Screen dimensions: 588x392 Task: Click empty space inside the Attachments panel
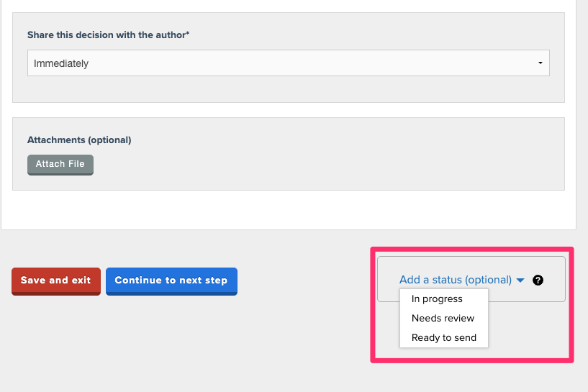pyautogui.click(x=324, y=162)
